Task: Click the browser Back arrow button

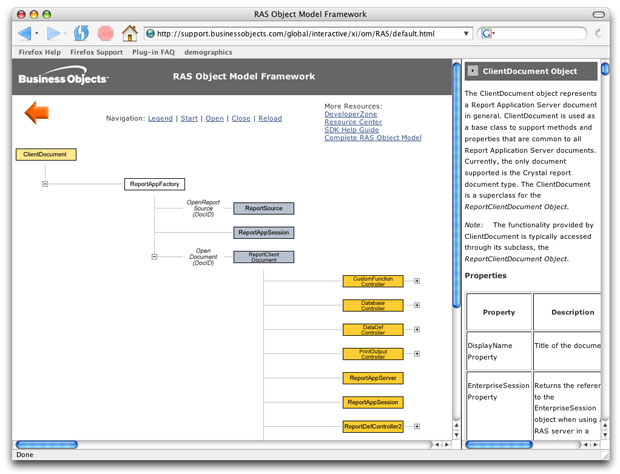Action: pyautogui.click(x=25, y=33)
